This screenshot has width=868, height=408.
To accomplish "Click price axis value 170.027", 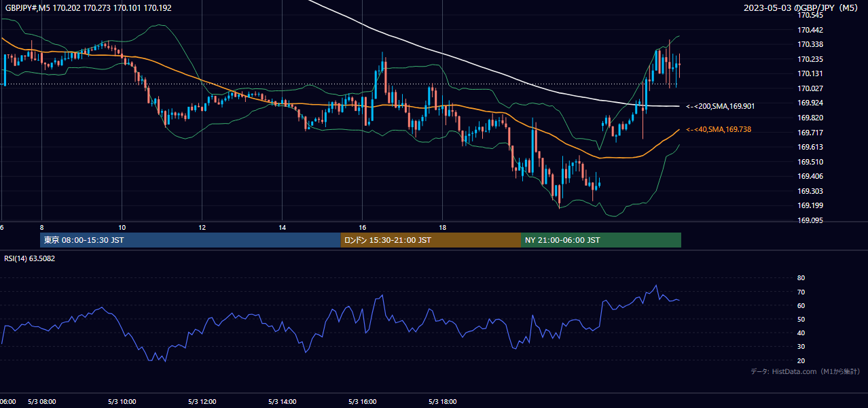I will [x=810, y=88].
